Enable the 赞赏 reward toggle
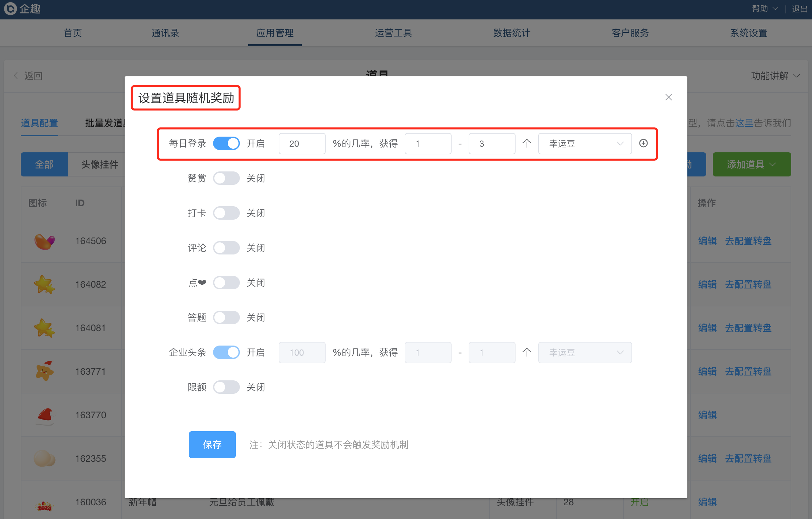The height and width of the screenshot is (519, 812). (226, 178)
